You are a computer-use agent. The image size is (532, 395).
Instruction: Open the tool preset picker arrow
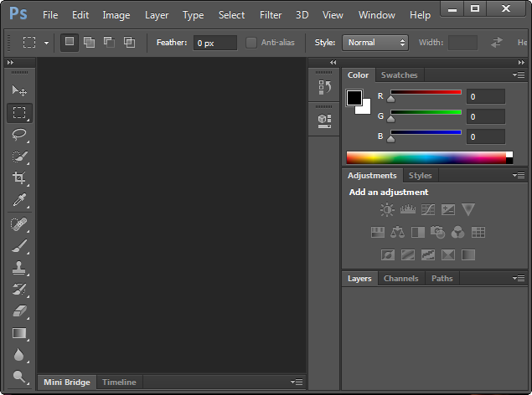[46, 43]
